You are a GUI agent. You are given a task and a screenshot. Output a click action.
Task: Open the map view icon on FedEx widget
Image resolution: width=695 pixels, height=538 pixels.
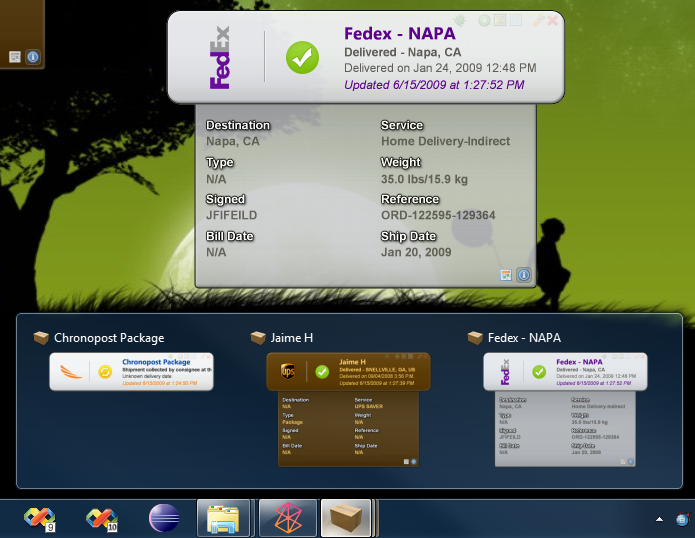tap(500, 20)
